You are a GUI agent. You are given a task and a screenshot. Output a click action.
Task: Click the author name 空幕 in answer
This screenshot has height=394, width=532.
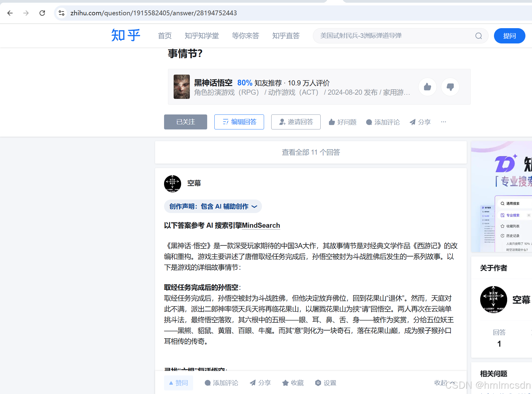194,183
